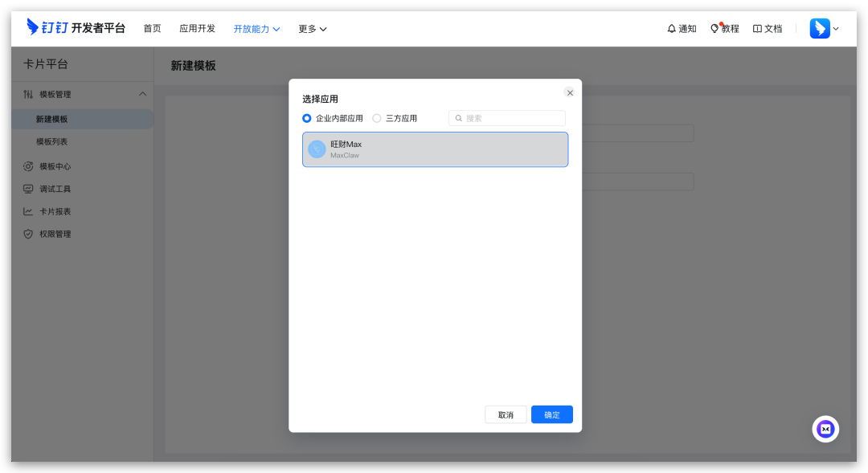Open the 通知 bell notifications
The width and height of the screenshot is (868, 473).
(x=682, y=29)
